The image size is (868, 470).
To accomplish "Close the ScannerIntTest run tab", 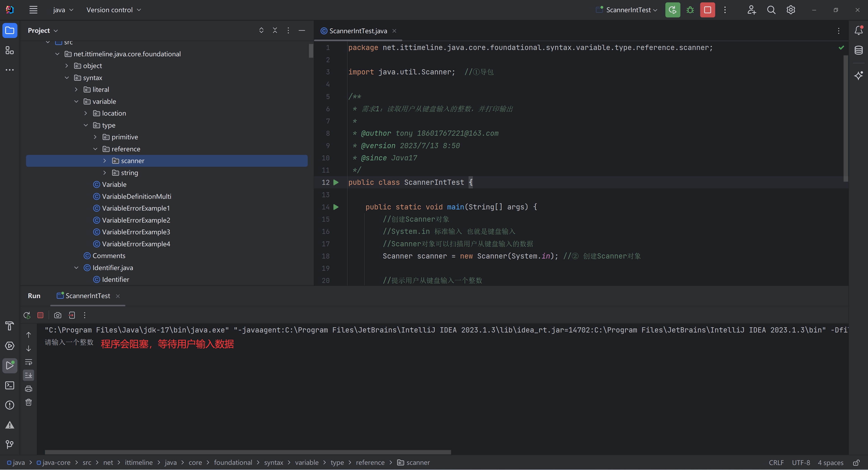I will [118, 296].
